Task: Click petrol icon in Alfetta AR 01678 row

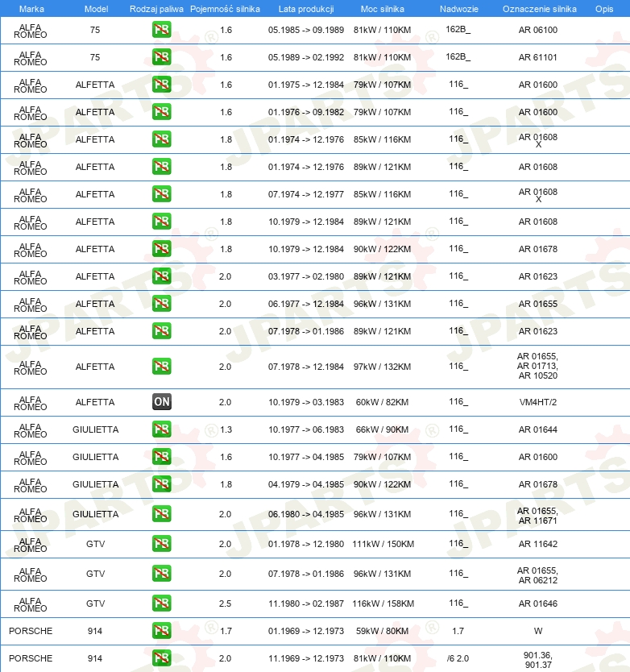Action: pos(162,249)
